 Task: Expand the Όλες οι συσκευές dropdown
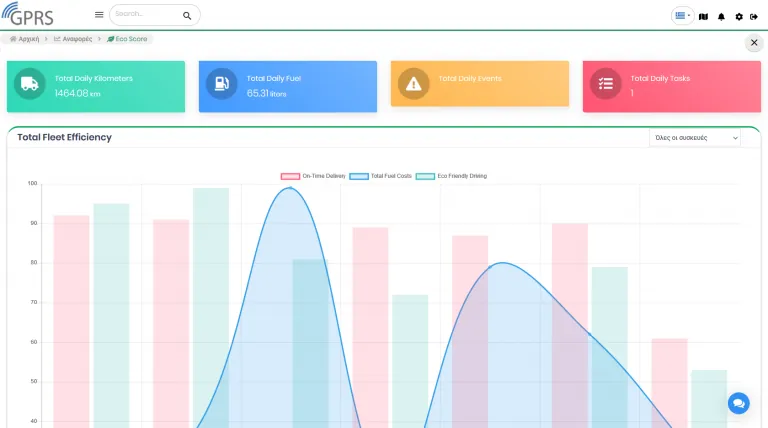point(695,138)
